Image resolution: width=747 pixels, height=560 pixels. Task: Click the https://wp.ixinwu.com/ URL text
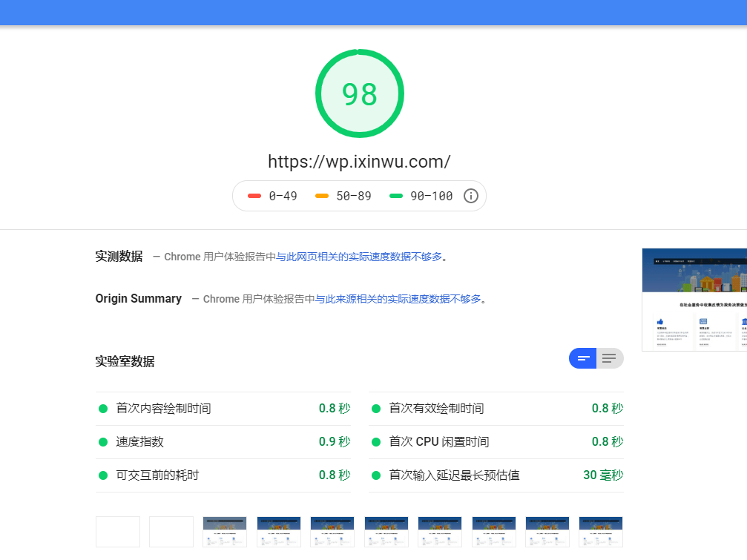point(359,162)
